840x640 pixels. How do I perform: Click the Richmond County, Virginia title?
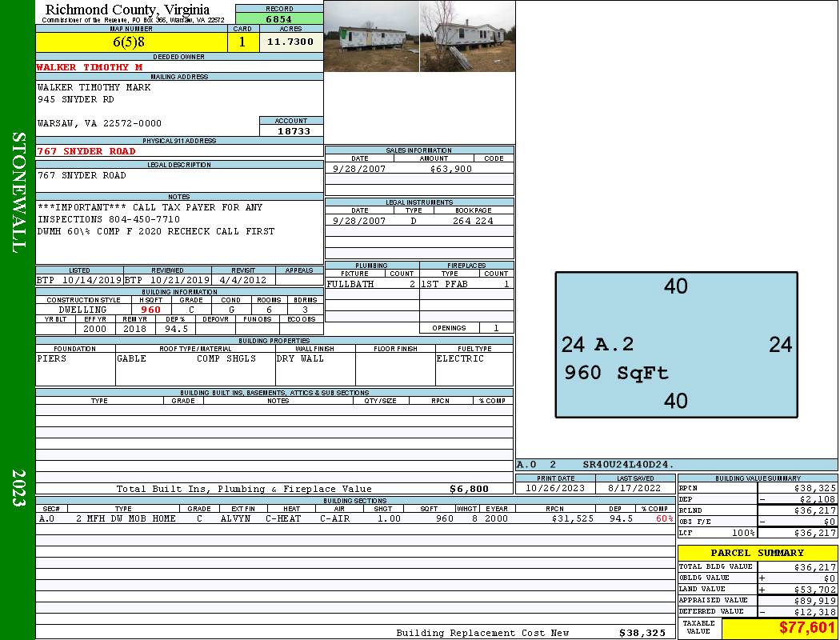coord(127,10)
